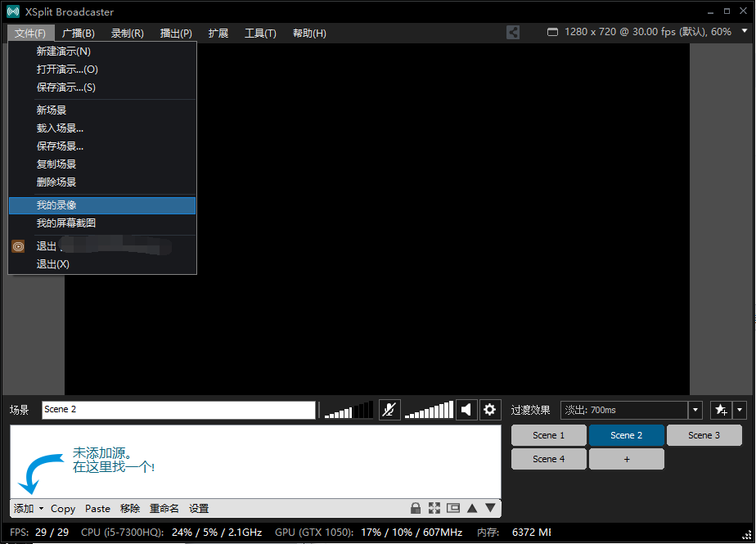Choose 删除场景 menu entry
This screenshot has height=544, width=756.
point(102,182)
